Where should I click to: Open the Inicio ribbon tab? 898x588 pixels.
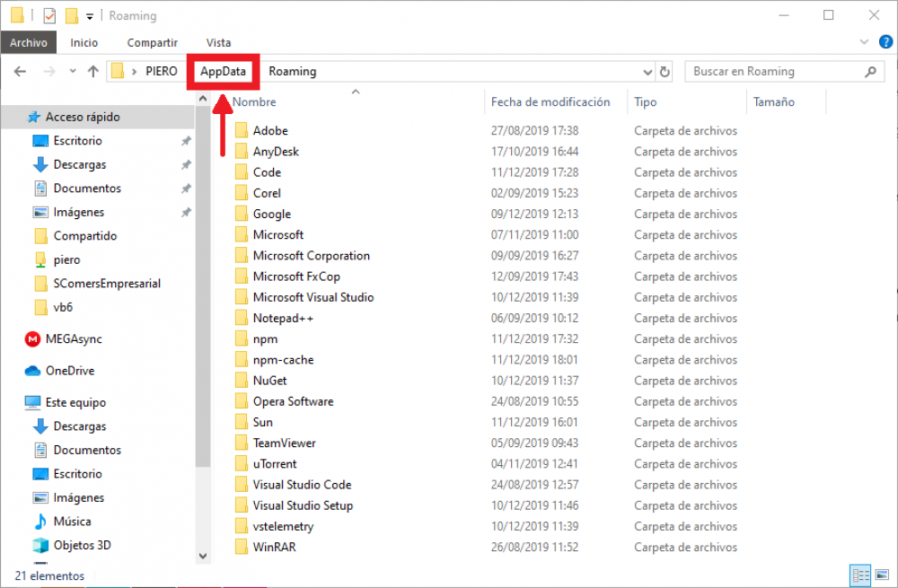84,43
